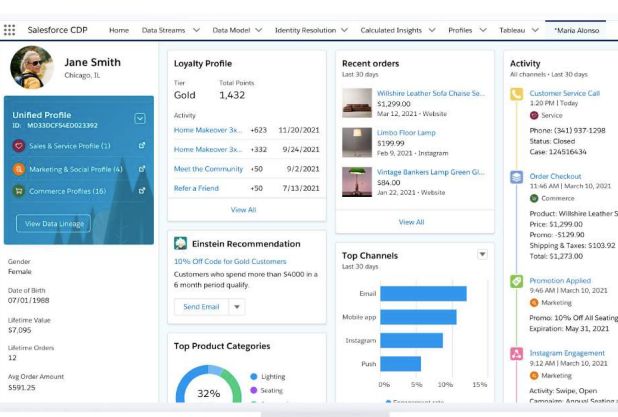The height and width of the screenshot is (417, 618).
Task: Open the Promotion Applied activity link
Action: click(560, 281)
